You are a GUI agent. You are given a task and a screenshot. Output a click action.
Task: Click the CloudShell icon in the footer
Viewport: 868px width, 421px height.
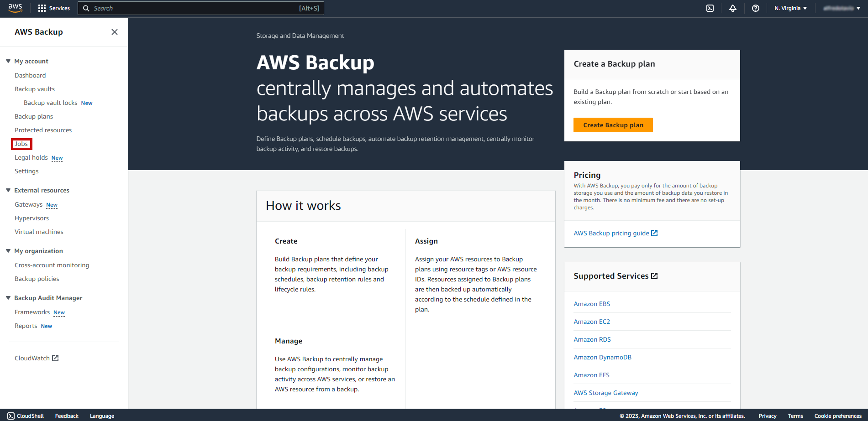click(11, 416)
